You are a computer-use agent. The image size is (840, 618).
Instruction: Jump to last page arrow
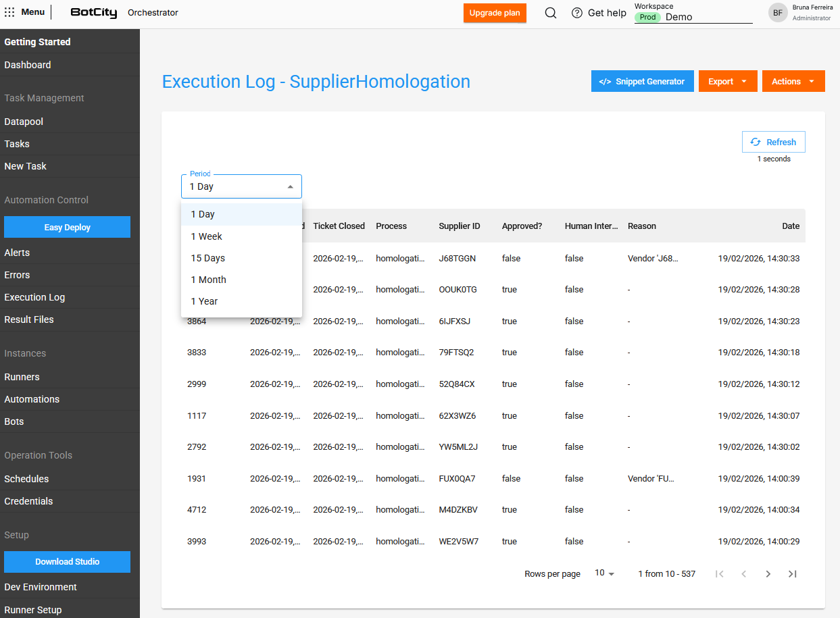point(793,573)
